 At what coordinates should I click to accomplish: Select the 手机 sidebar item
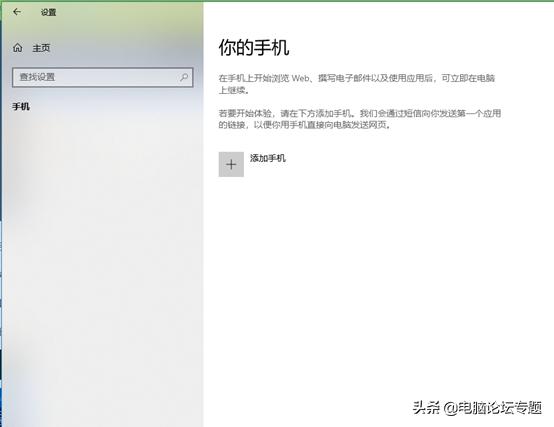[21, 106]
